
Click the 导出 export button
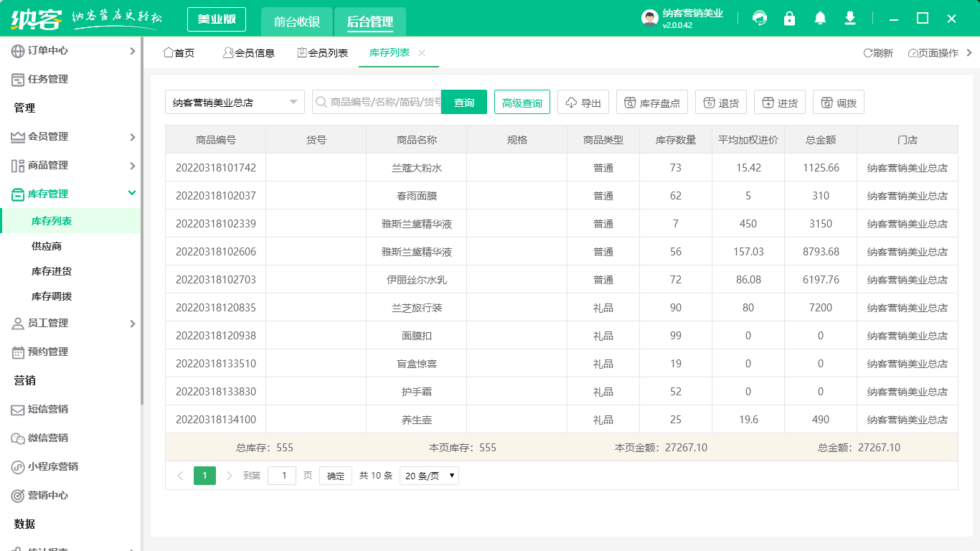583,103
